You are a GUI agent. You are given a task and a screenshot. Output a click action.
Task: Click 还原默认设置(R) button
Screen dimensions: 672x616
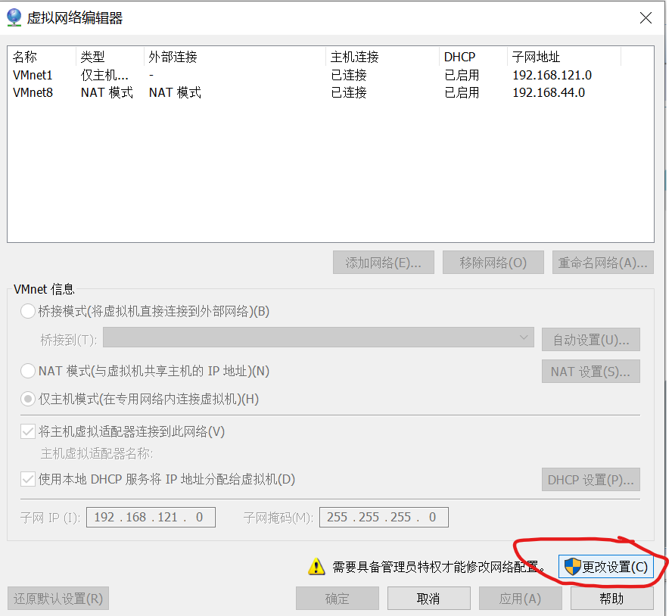coord(58,599)
